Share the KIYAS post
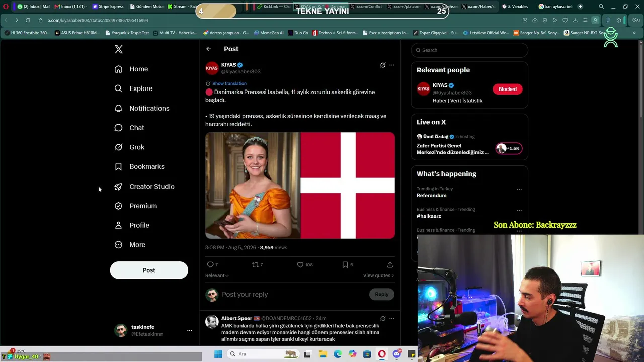The height and width of the screenshot is (362, 644). (x=390, y=264)
